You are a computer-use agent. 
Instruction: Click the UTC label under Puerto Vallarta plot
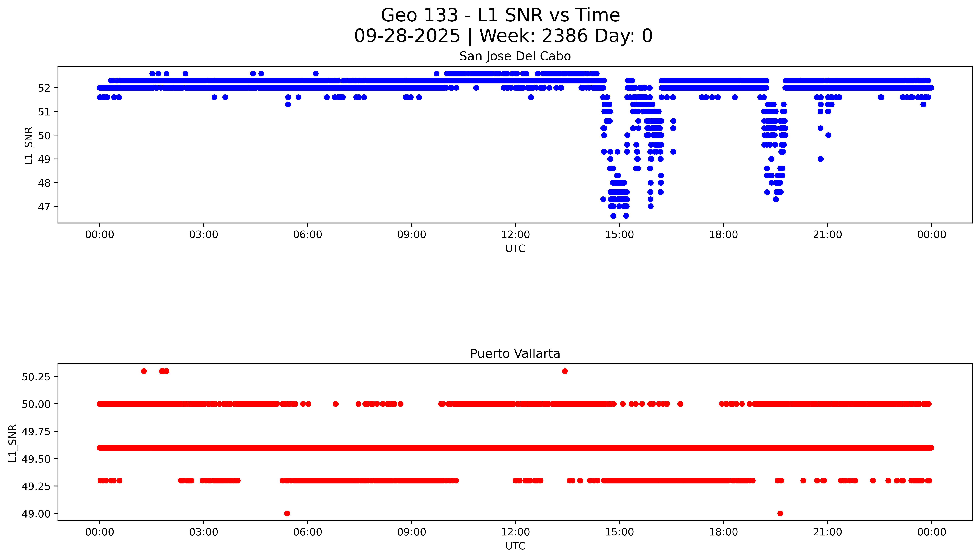[x=515, y=546]
